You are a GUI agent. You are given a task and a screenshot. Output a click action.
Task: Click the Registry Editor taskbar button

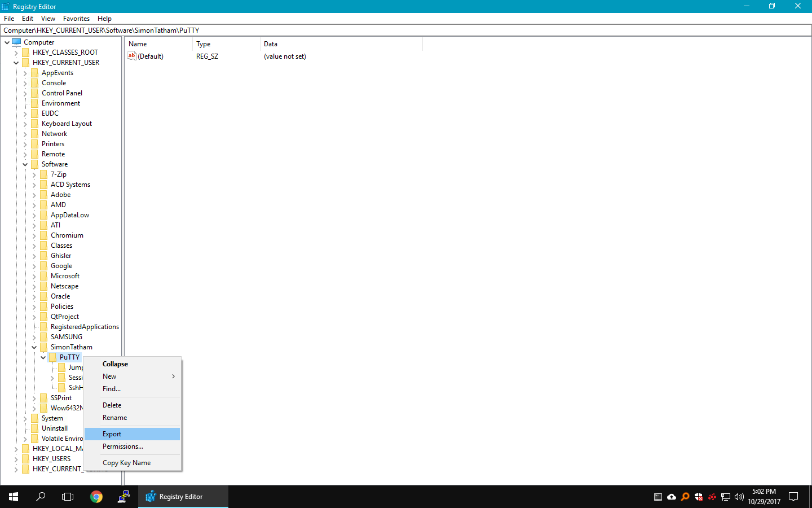pos(183,497)
